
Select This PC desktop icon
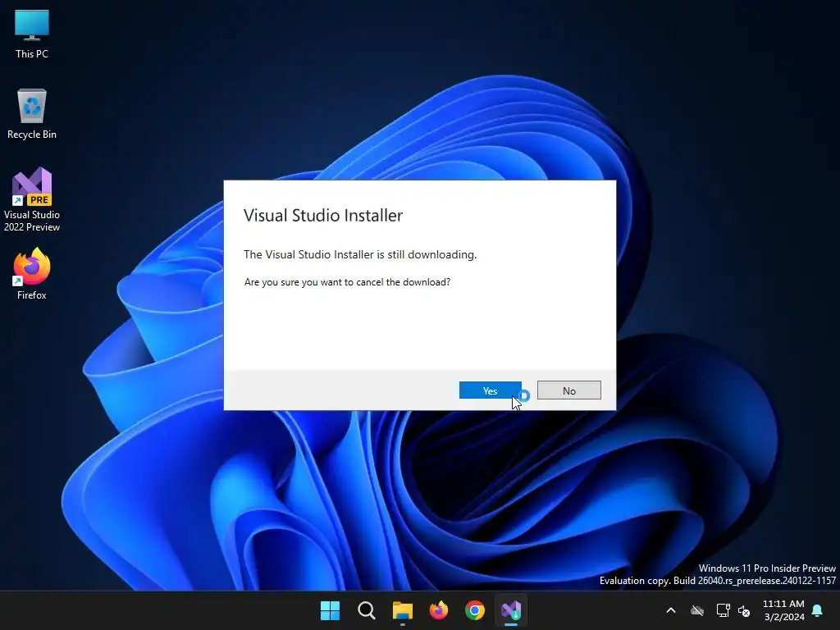(x=32, y=34)
